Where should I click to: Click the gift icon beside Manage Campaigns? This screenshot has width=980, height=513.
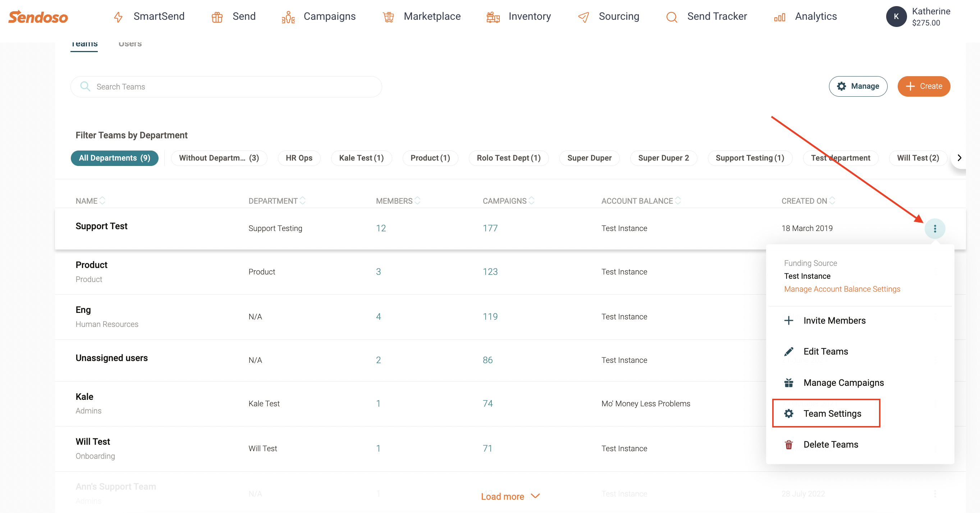click(789, 383)
